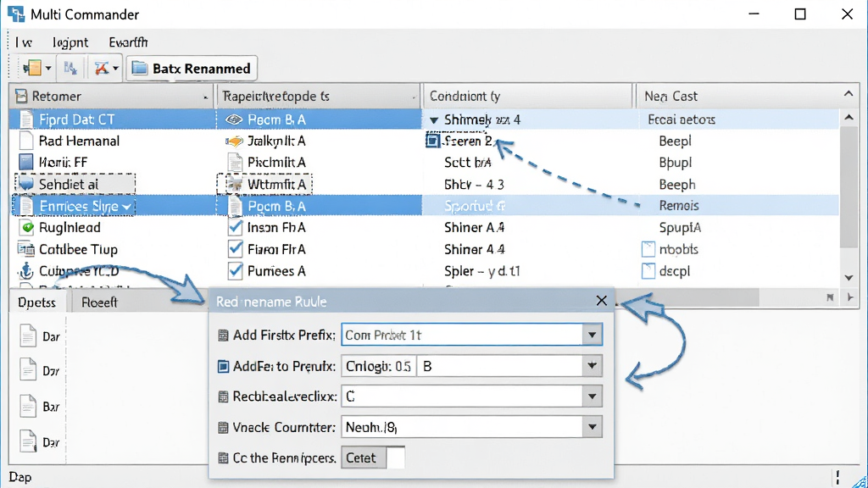
Task: Open the AddFer to Preuix dropdown arrow
Action: [x=592, y=366]
